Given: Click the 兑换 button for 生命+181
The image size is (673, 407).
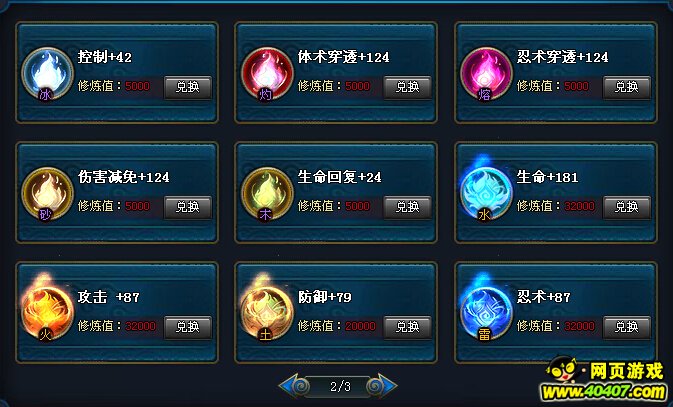Looking at the screenshot, I should coord(627,207).
